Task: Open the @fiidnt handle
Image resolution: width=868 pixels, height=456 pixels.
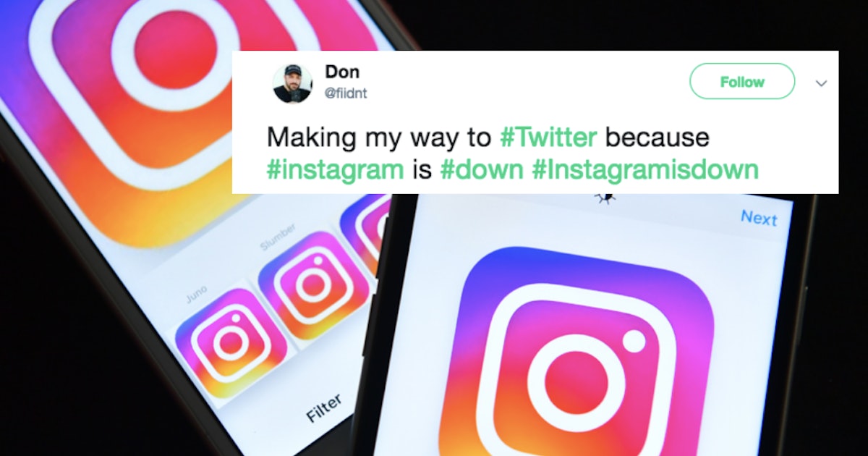Action: pos(346,93)
